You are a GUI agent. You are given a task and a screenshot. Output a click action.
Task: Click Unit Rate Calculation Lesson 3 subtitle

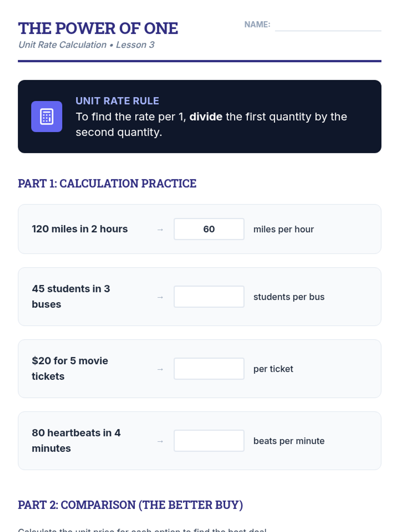pos(86,45)
